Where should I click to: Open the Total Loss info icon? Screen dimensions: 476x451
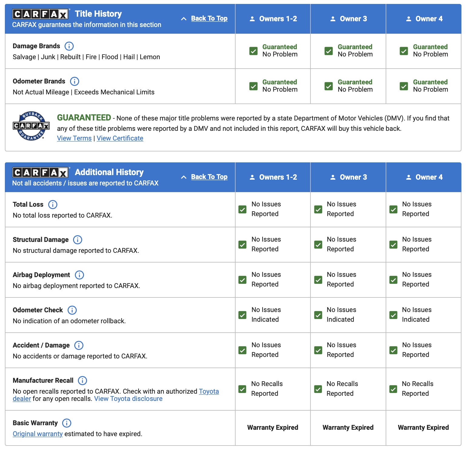click(x=53, y=205)
